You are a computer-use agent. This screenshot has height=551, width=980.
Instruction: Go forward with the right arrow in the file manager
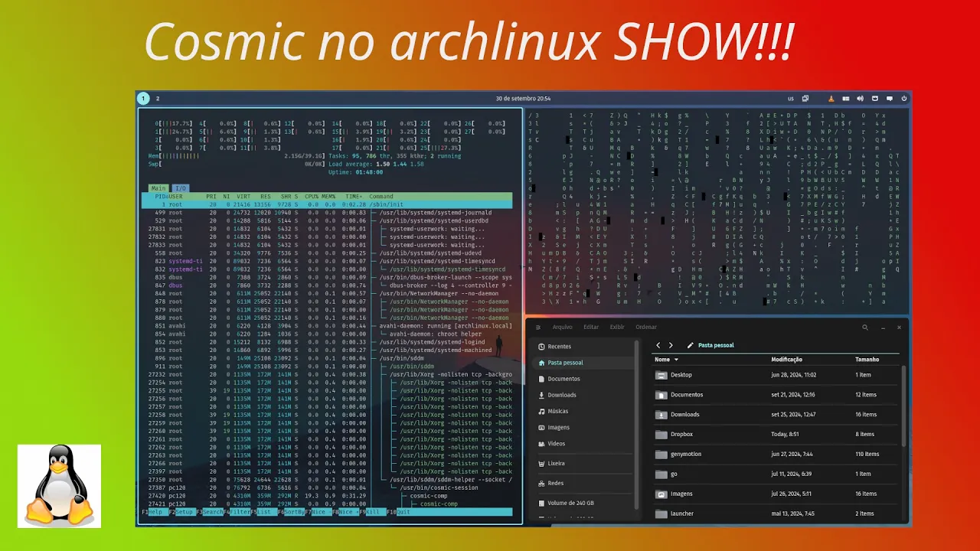[x=671, y=345]
